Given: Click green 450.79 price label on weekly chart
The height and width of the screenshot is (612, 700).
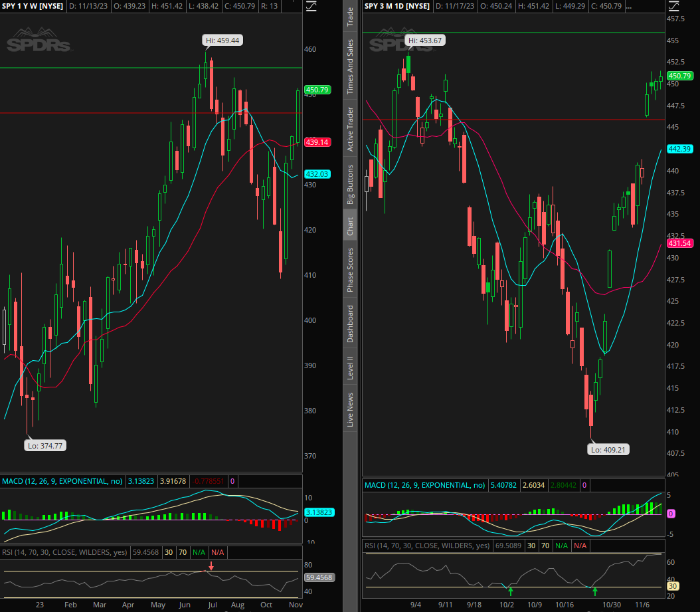Looking at the screenshot, I should pos(317,90).
